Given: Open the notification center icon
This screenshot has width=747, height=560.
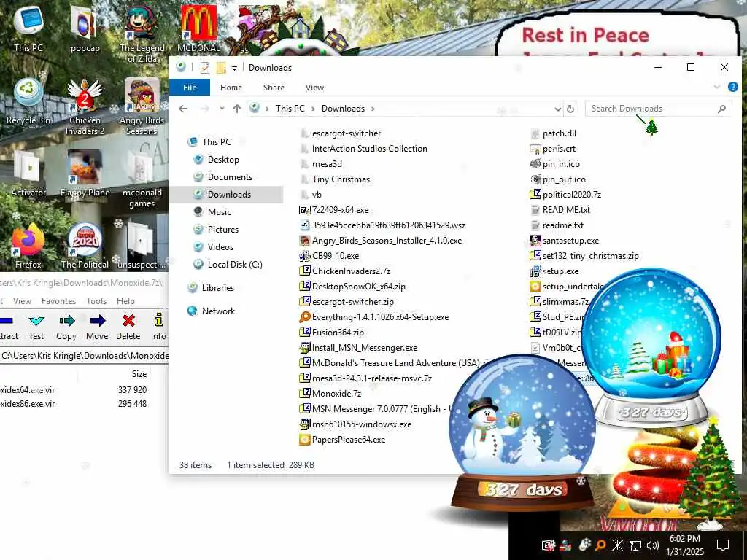Looking at the screenshot, I should 723,545.
